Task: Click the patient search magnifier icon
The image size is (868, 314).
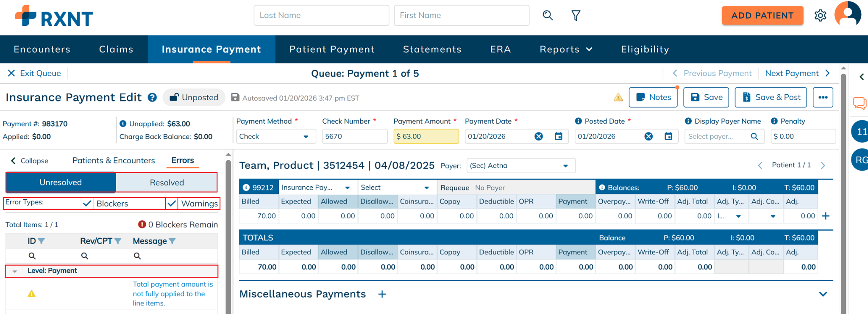Action: 548,16
